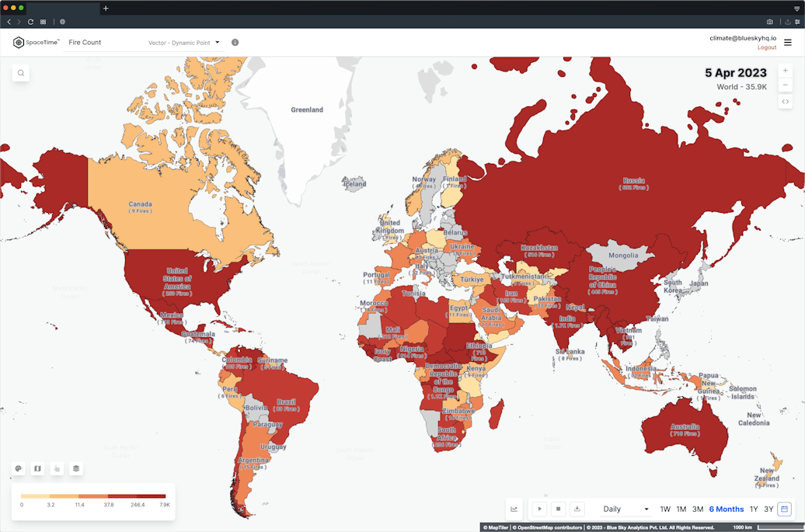Viewport: 805px width, 532px height.
Task: Download data with the download icon
Action: (577, 509)
